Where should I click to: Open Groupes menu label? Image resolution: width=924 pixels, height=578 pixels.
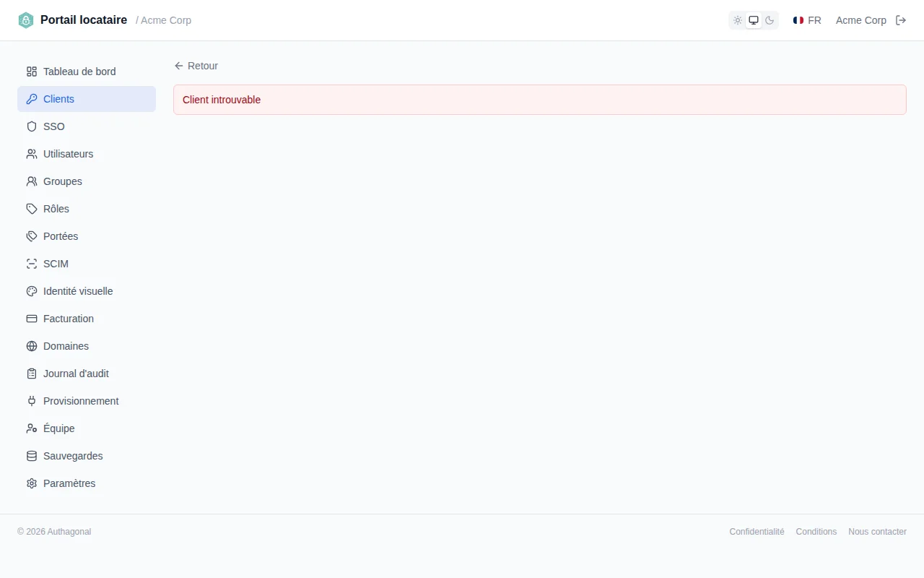(x=63, y=181)
